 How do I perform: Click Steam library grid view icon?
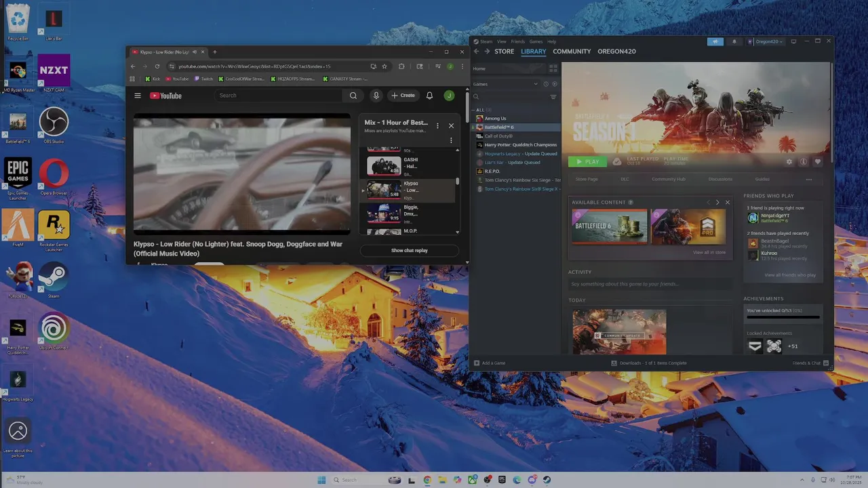553,68
